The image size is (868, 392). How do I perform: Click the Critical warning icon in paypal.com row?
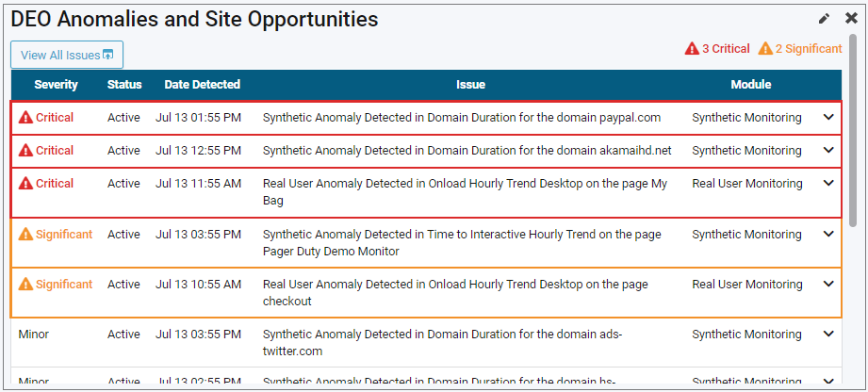coord(25,118)
